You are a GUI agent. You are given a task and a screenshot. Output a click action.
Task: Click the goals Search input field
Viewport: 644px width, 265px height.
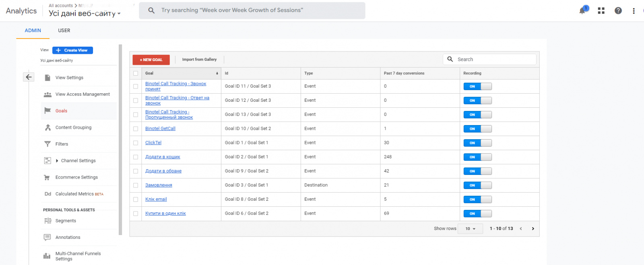pyautogui.click(x=494, y=60)
